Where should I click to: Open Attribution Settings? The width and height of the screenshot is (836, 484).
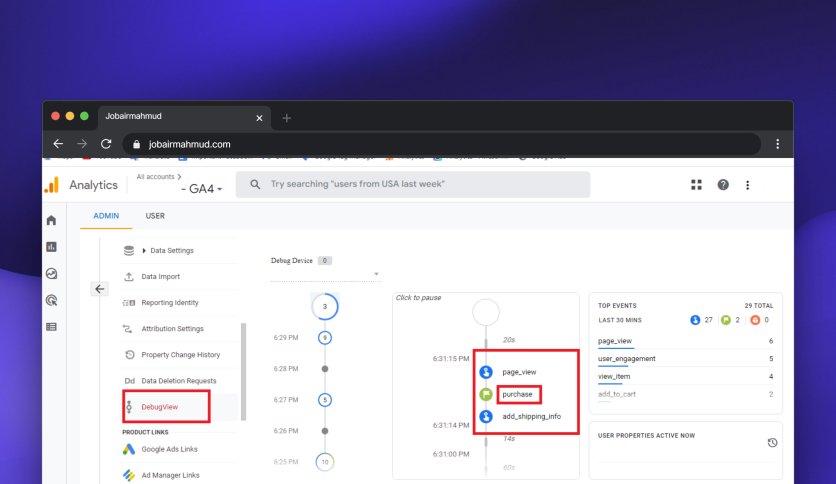172,329
